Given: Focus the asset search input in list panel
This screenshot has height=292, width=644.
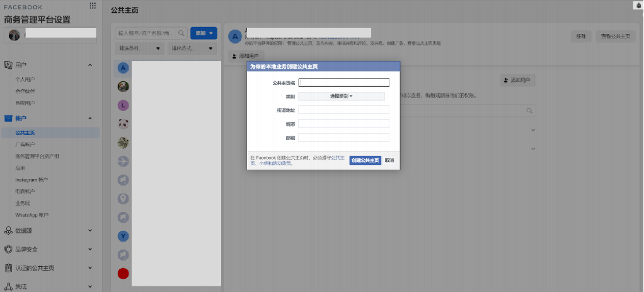Looking at the screenshot, I should pyautogui.click(x=151, y=33).
